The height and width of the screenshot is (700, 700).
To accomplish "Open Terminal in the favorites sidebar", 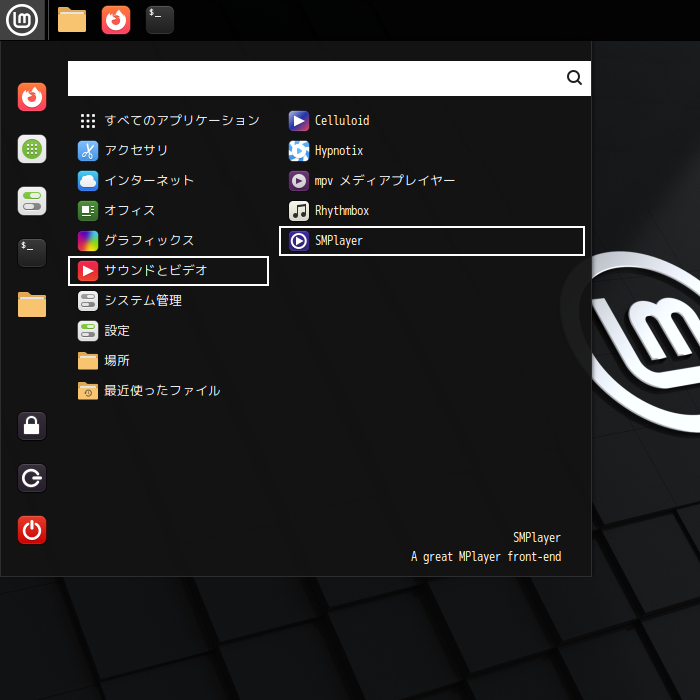I will pyautogui.click(x=32, y=253).
